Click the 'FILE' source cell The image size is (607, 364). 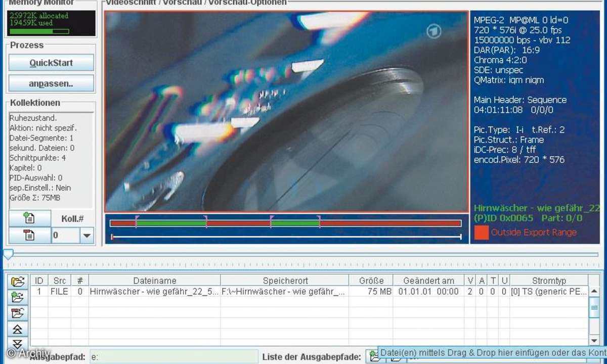click(x=60, y=292)
